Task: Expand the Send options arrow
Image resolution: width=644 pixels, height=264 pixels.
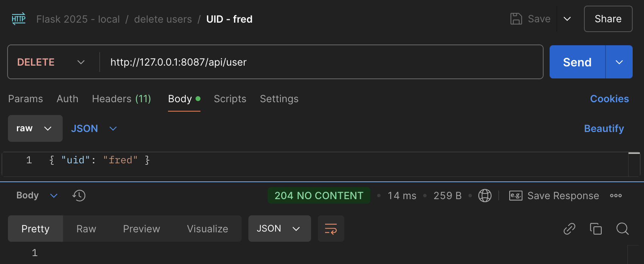Action: click(619, 62)
